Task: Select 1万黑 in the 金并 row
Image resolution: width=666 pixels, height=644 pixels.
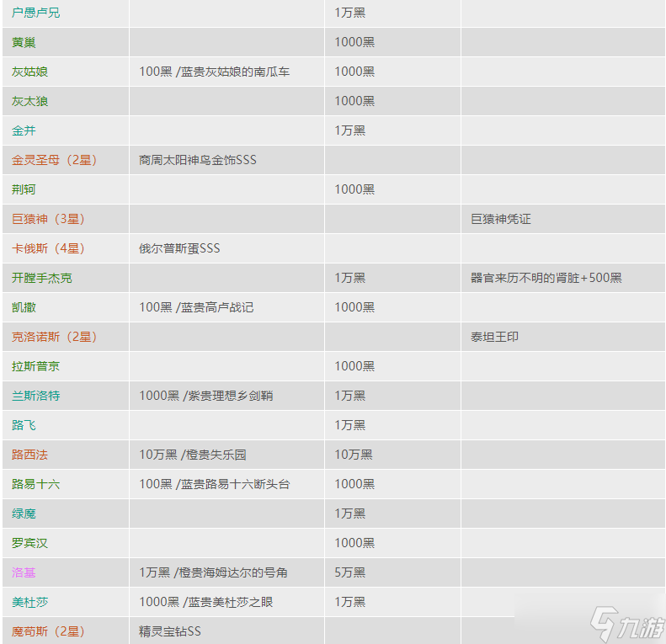Action: [x=350, y=130]
